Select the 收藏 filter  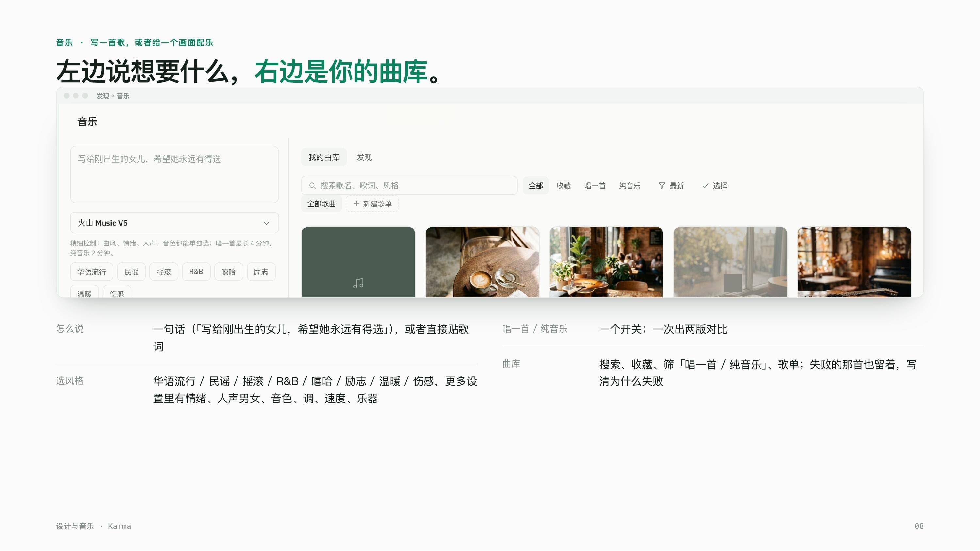[563, 185]
